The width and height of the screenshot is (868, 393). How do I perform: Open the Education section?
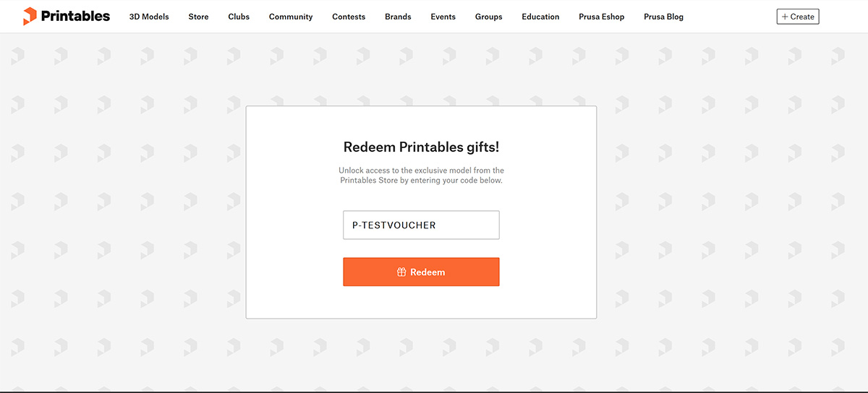pyautogui.click(x=540, y=17)
